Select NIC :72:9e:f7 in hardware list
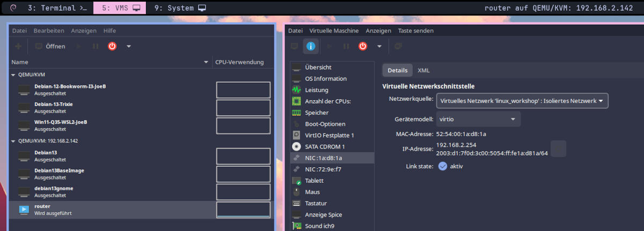This screenshot has width=644, height=231. (332, 169)
